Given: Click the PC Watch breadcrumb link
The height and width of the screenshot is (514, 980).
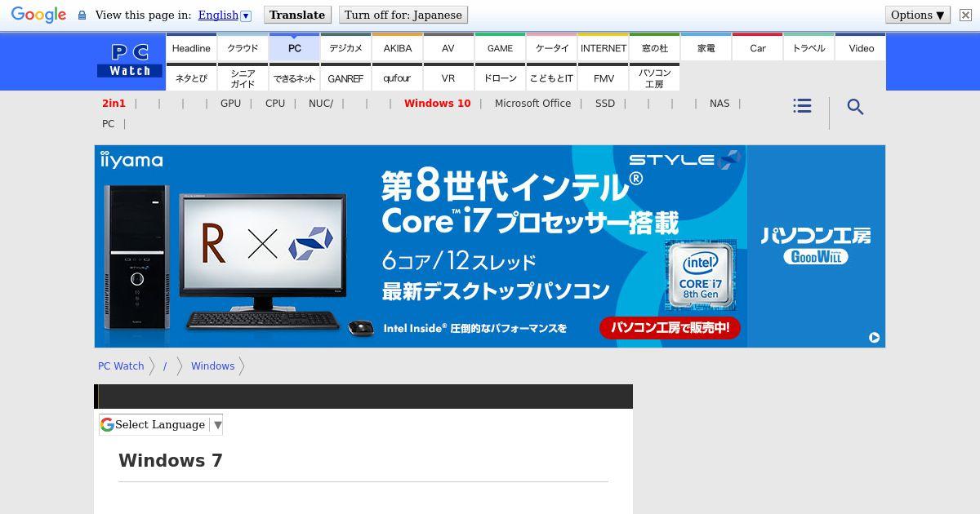Looking at the screenshot, I should point(121,366).
